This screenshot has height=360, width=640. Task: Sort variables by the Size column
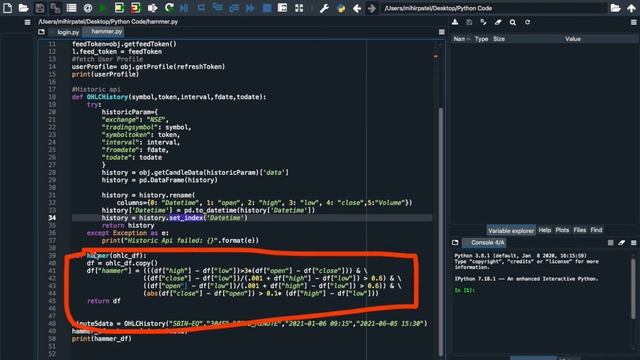point(499,39)
